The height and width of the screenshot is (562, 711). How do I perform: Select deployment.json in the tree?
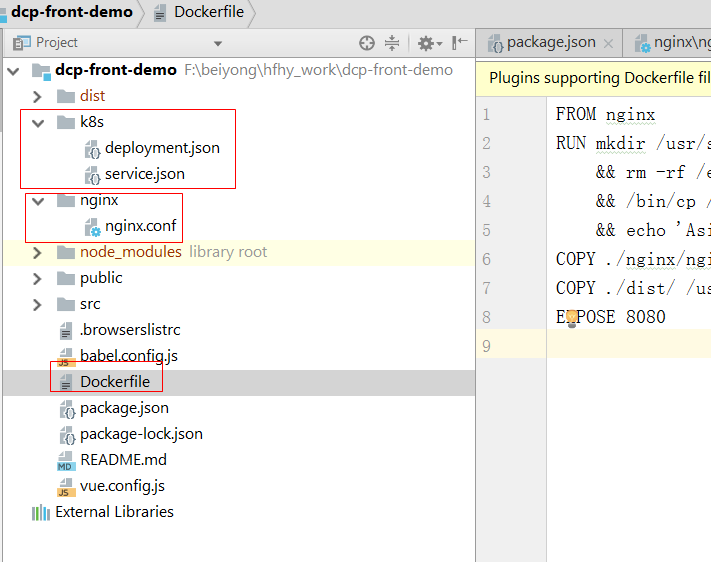pos(162,148)
